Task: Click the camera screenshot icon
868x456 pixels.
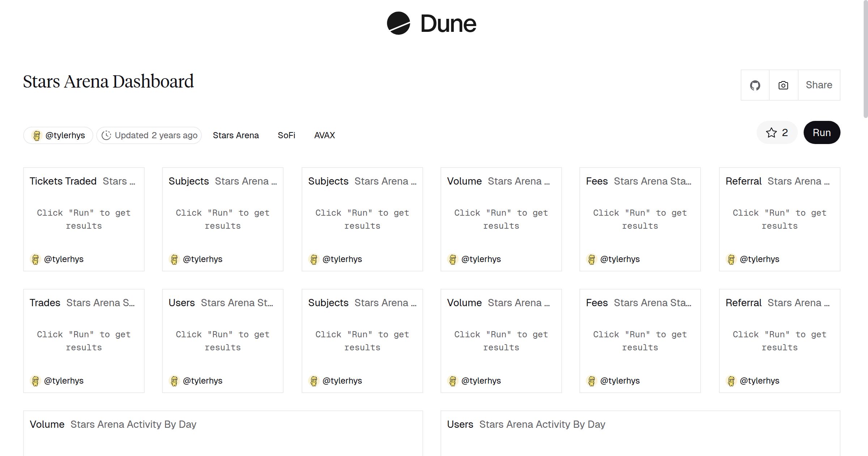Action: 783,85
